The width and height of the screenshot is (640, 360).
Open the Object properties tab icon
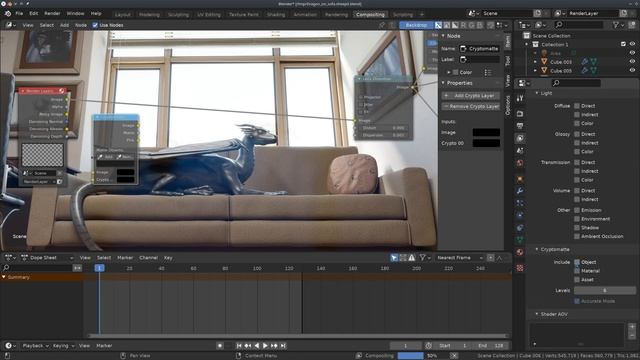point(520,179)
